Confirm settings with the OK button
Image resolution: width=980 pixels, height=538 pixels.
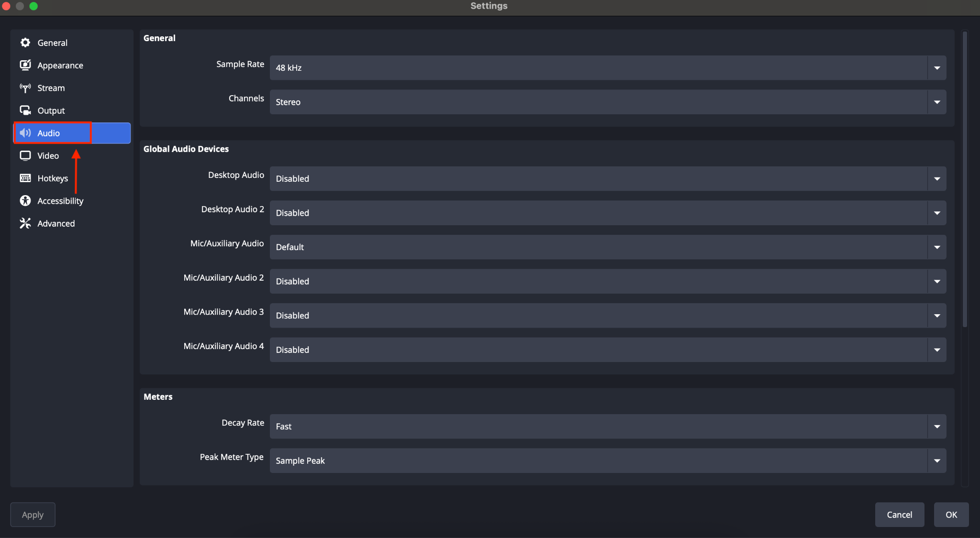[951, 515]
